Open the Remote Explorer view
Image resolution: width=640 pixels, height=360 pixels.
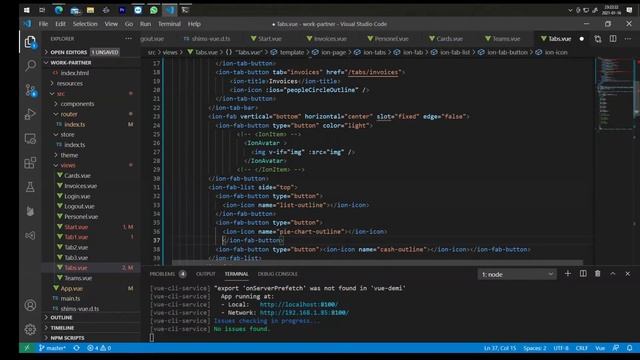[x=30, y=139]
